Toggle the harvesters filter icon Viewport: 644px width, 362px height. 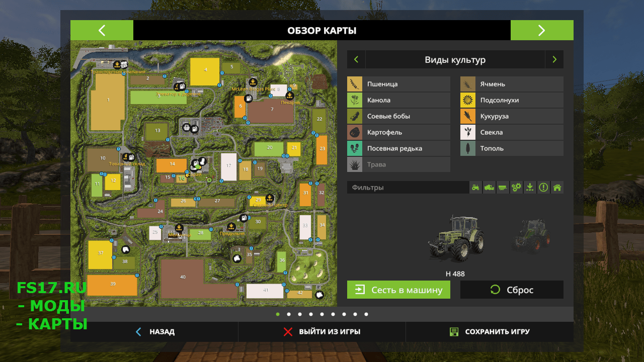pos(489,188)
